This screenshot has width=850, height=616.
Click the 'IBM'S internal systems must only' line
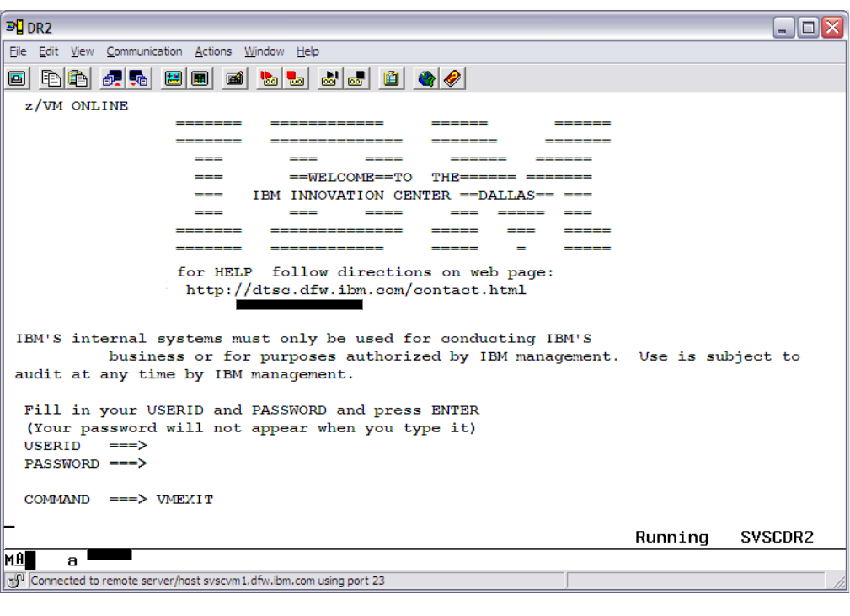point(303,339)
